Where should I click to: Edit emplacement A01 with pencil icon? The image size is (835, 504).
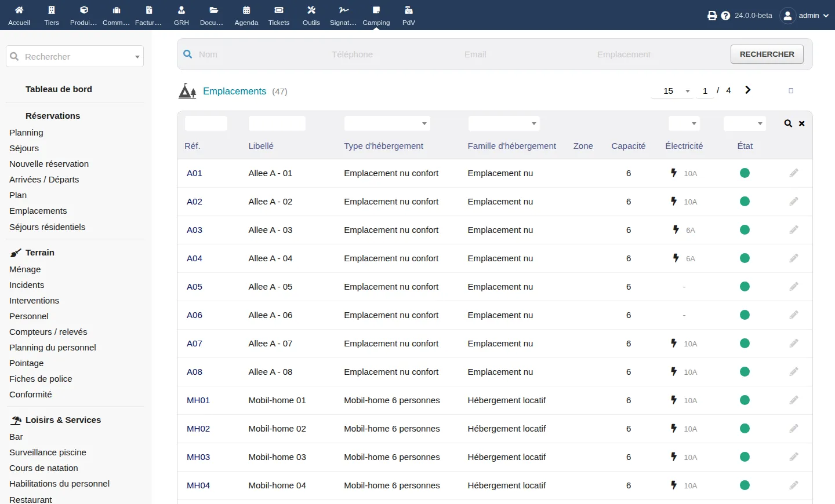[x=794, y=173]
